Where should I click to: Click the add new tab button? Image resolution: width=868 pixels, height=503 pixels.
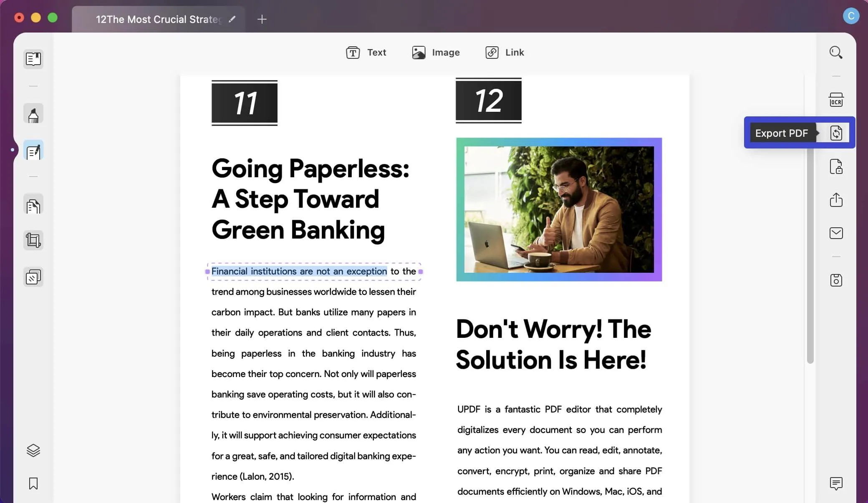(260, 19)
